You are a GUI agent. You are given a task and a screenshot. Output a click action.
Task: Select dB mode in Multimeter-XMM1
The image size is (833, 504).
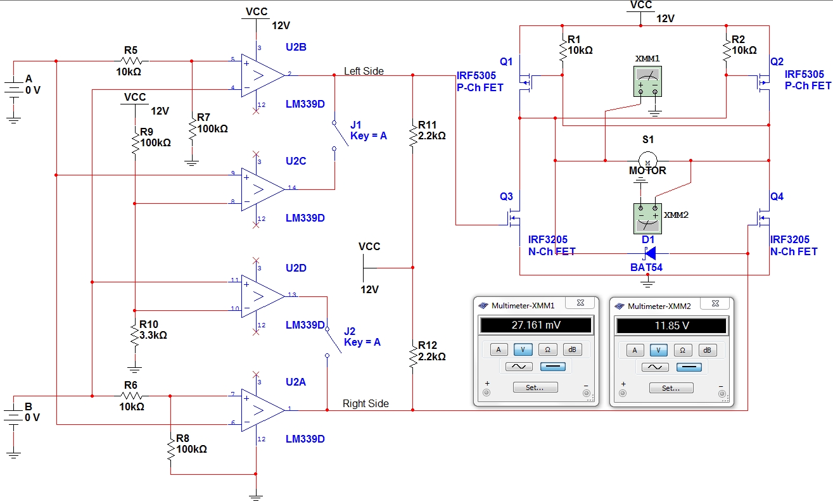pos(572,350)
